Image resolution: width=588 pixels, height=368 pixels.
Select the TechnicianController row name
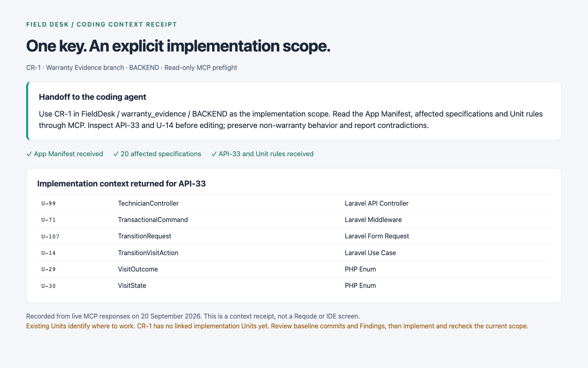tap(148, 203)
